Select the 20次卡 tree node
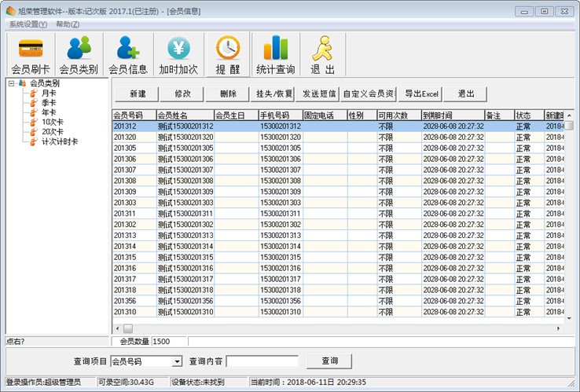 pyautogui.click(x=52, y=132)
